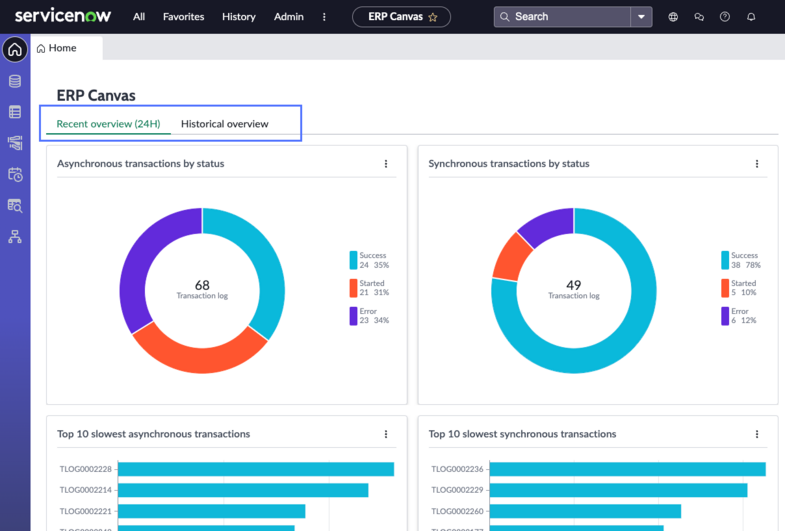Click the ERP Canvas page heading

click(96, 95)
